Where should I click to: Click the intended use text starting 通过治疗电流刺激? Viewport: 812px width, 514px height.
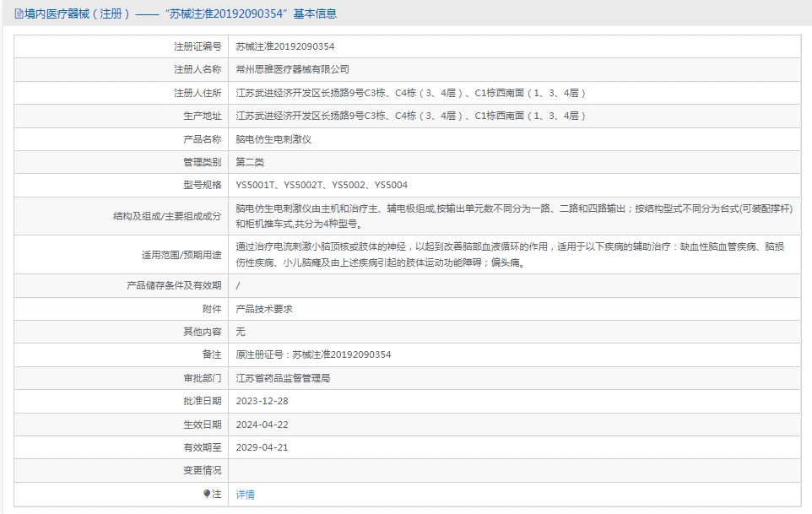(510, 255)
